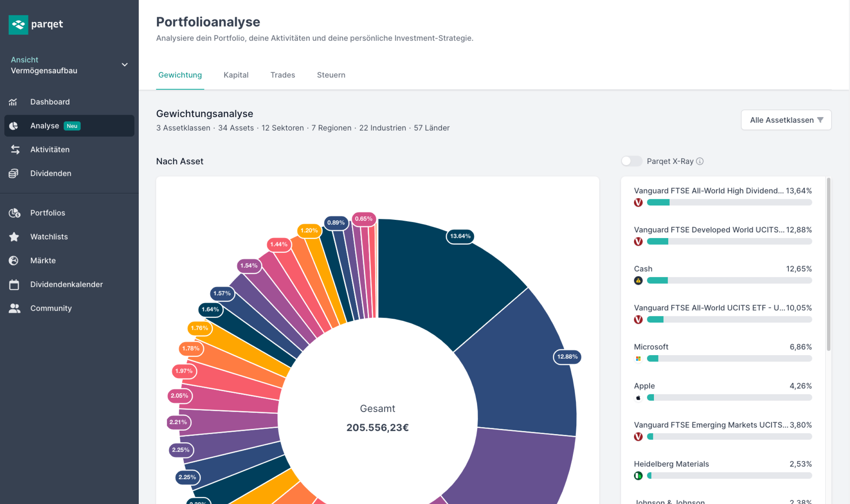Open the Dividendenkalender calendar icon

pyautogui.click(x=14, y=285)
